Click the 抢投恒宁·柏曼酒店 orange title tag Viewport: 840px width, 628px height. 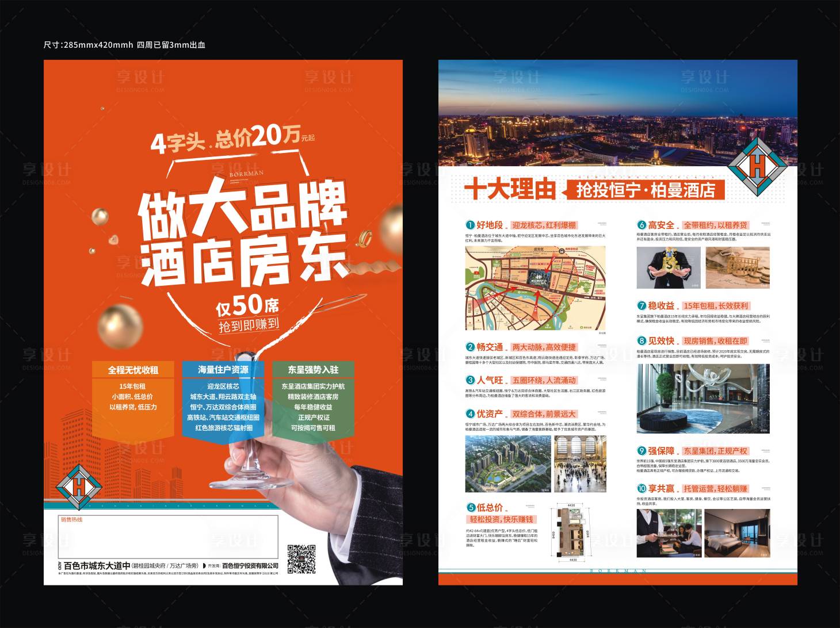[x=645, y=190]
